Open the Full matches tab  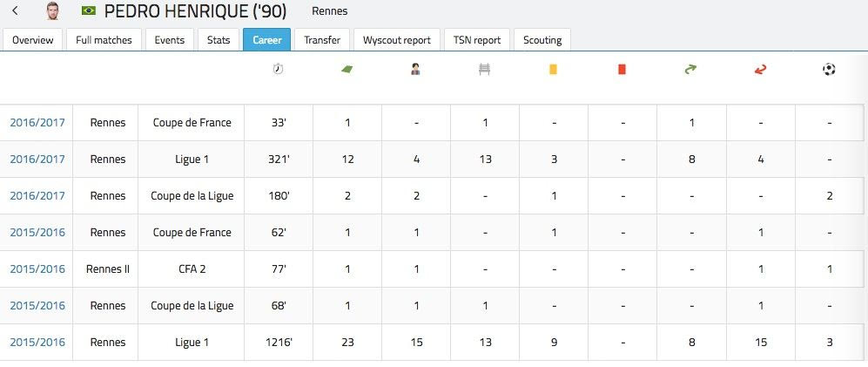(104, 40)
